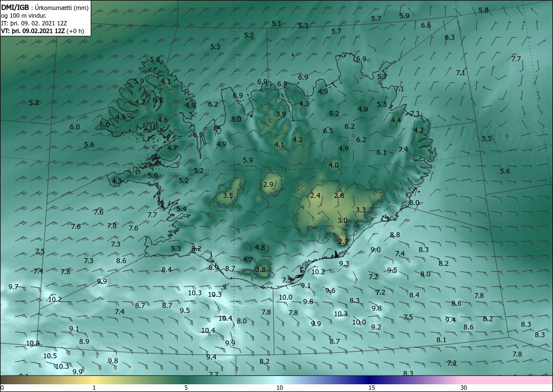553x392 pixels.
Task: Click the 9.6 value over the southern sea
Action: pos(331,290)
